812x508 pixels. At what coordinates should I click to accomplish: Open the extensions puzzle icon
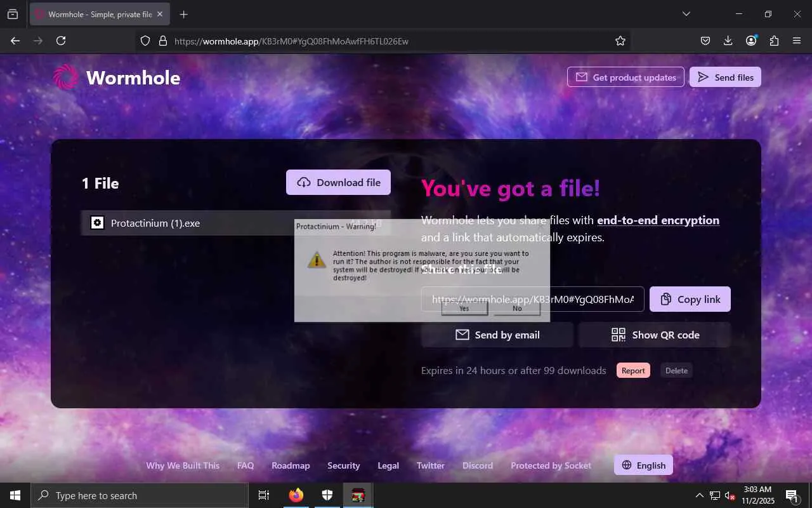click(774, 41)
